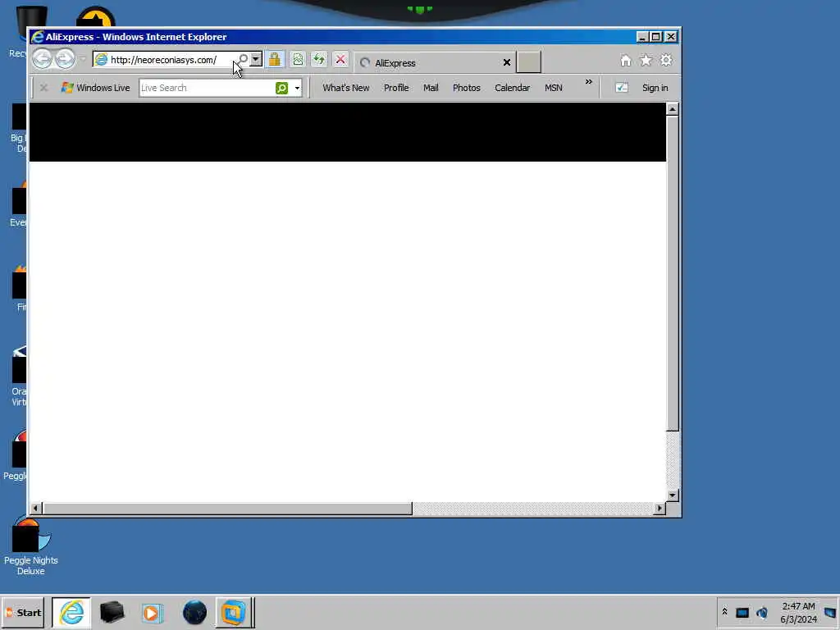Stop page loading with red X
The width and height of the screenshot is (840, 630).
coord(340,59)
